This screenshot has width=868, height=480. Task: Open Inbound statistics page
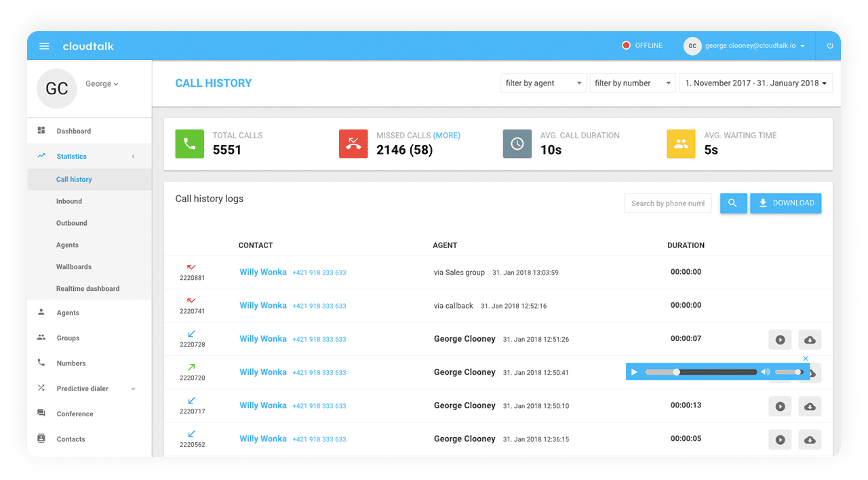click(x=69, y=201)
